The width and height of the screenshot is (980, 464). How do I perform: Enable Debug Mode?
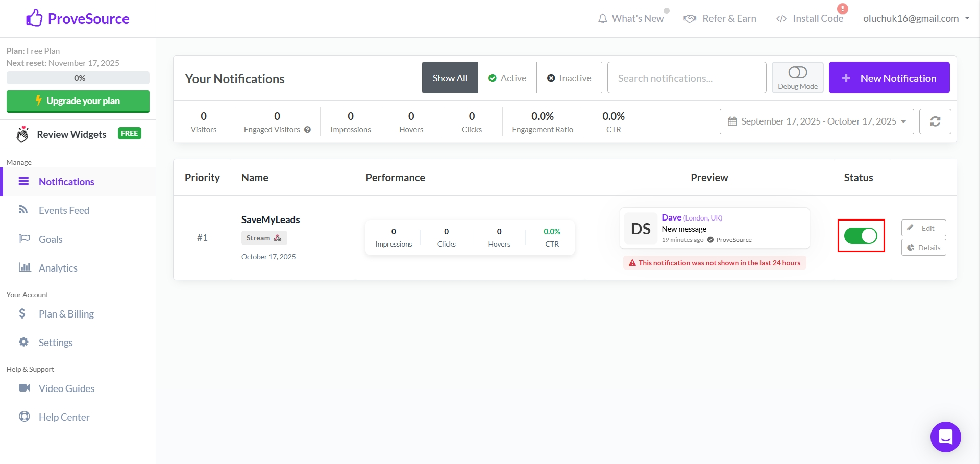[798, 77]
